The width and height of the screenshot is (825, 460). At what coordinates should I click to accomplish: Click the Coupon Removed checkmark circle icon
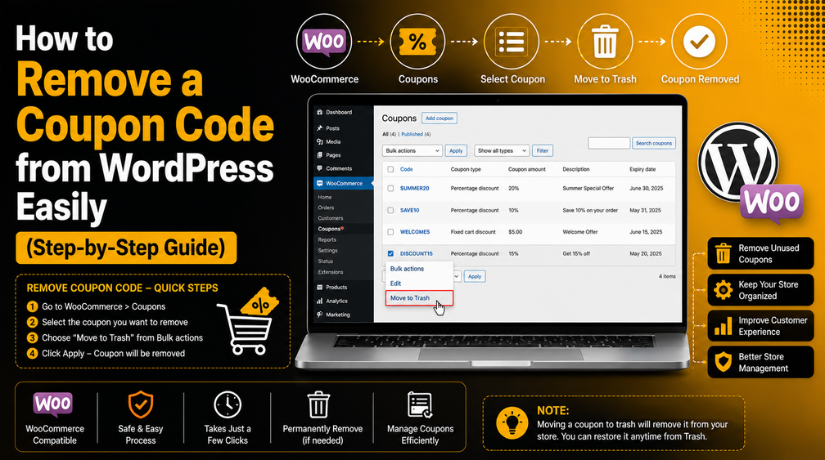coord(699,42)
